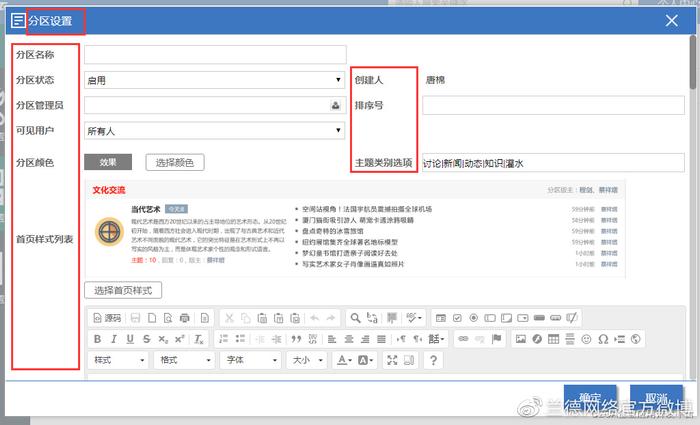Insert a hidden field form icon

click(x=571, y=318)
